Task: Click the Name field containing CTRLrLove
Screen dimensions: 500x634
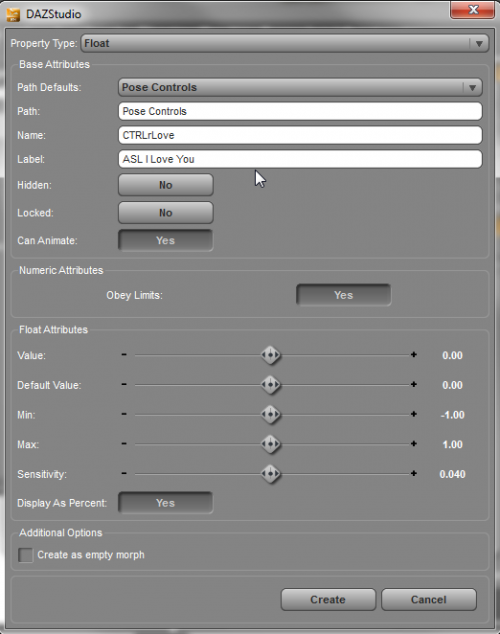Action: tap(300, 135)
